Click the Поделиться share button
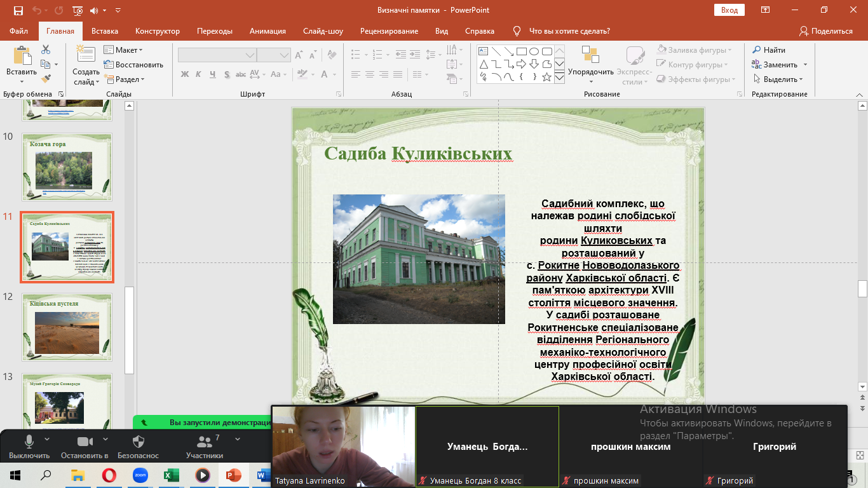 point(826,31)
